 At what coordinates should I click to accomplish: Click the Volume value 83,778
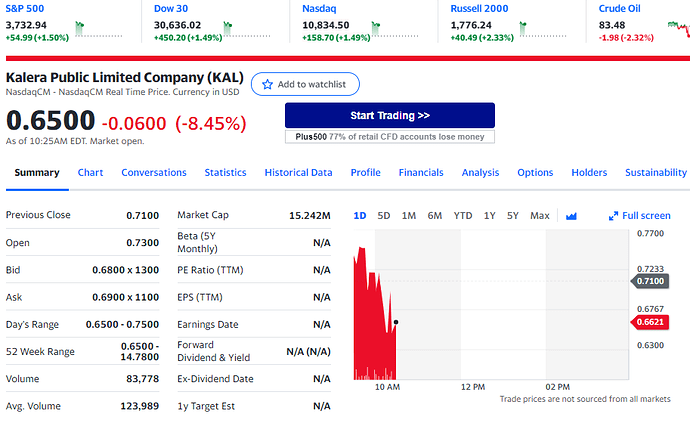(143, 379)
